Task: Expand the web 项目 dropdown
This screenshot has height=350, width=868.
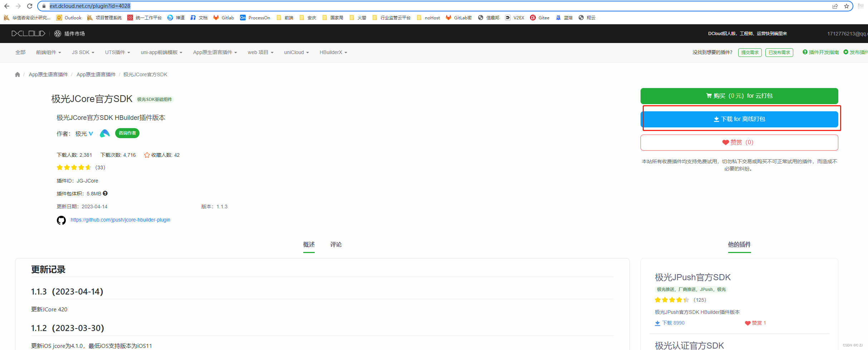Action: (260, 52)
